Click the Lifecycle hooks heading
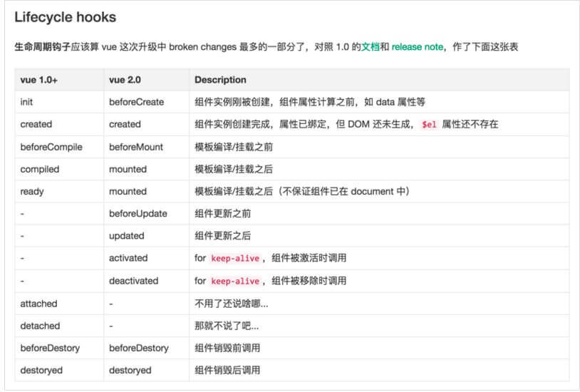The height and width of the screenshot is (392, 580). (x=65, y=17)
